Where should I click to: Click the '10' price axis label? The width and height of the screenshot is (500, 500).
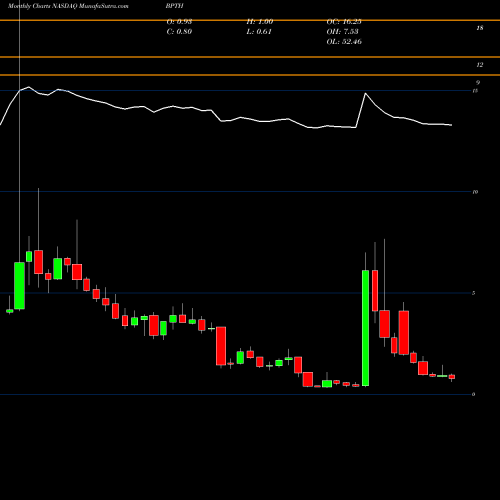click(x=475, y=192)
